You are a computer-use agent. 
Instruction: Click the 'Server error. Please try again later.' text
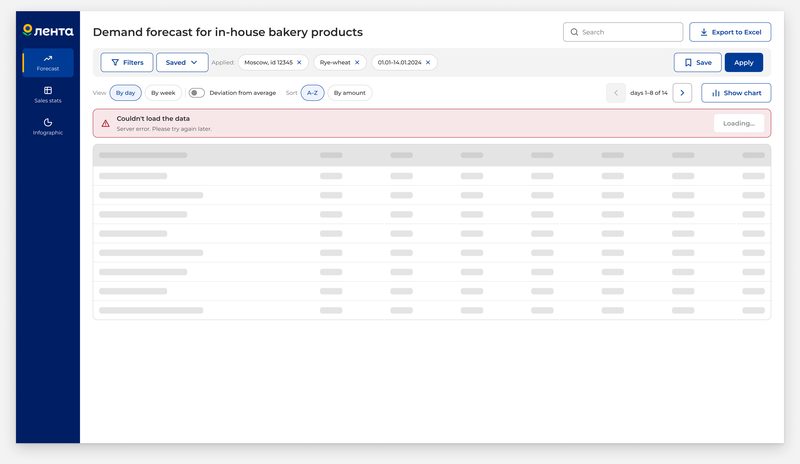coord(164,129)
